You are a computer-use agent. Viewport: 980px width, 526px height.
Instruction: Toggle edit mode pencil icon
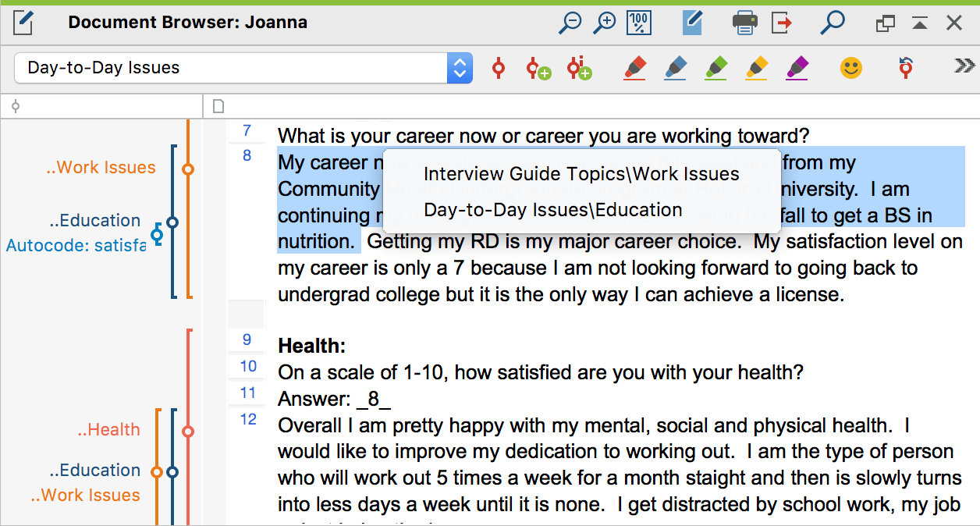692,23
